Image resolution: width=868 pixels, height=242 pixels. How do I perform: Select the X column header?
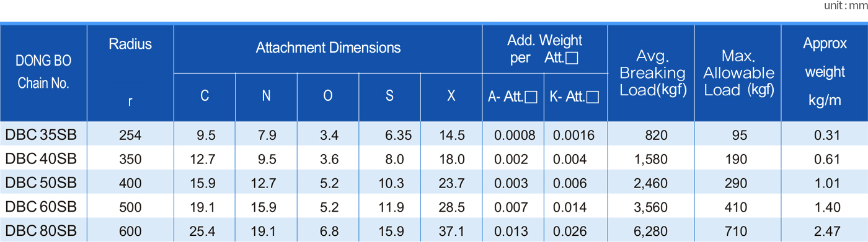(x=451, y=97)
